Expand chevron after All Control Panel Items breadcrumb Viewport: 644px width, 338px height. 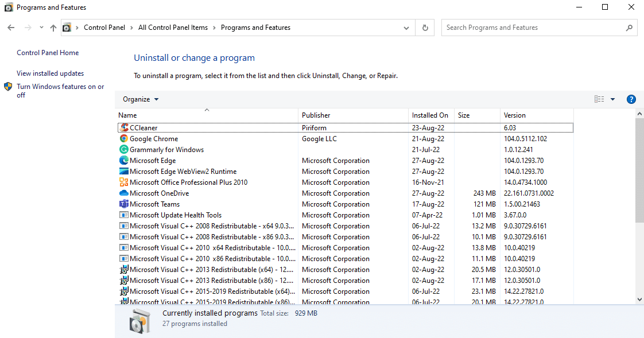(214, 28)
